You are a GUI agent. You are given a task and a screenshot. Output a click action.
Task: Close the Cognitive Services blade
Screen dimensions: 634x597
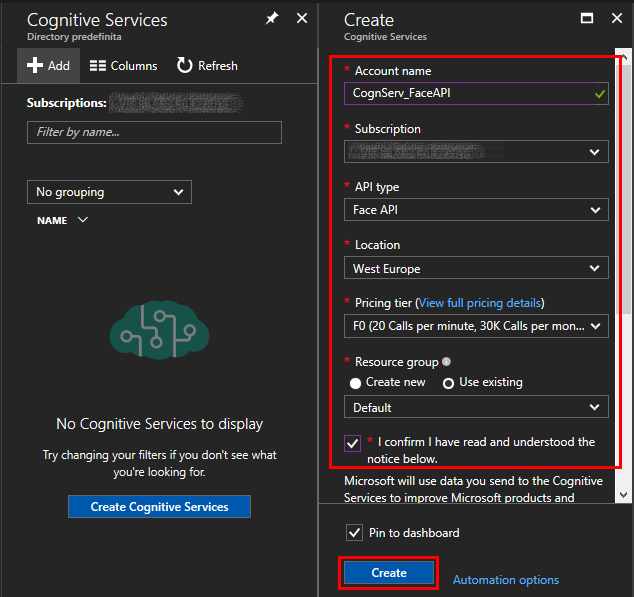point(302,18)
